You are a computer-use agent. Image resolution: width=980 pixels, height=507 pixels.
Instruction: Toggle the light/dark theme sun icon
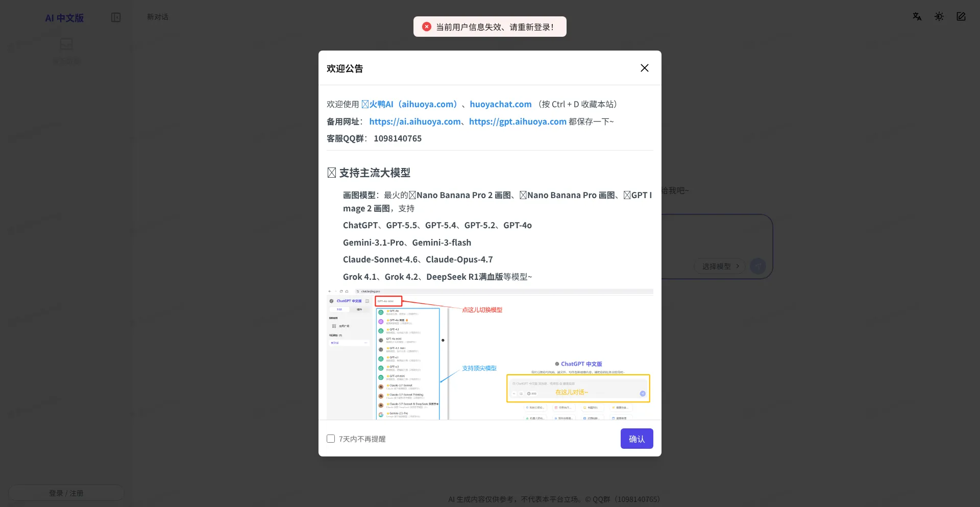click(x=939, y=16)
